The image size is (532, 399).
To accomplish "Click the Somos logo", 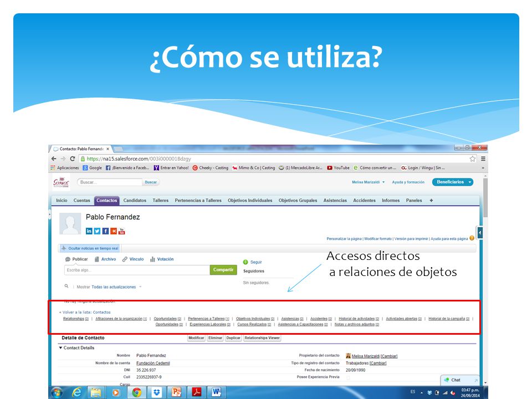I will 61,182.
